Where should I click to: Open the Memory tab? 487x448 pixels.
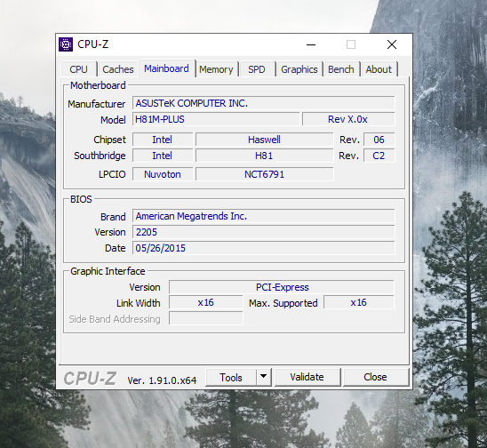pos(216,69)
